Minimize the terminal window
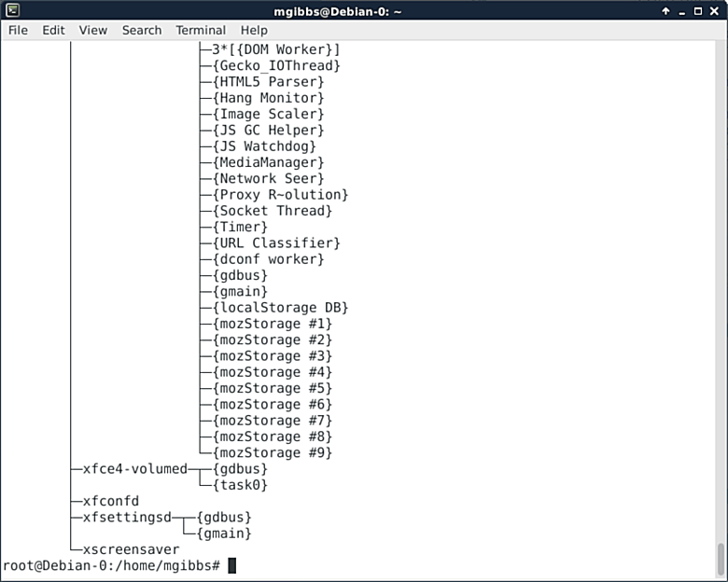This screenshot has width=728, height=582. click(x=682, y=10)
